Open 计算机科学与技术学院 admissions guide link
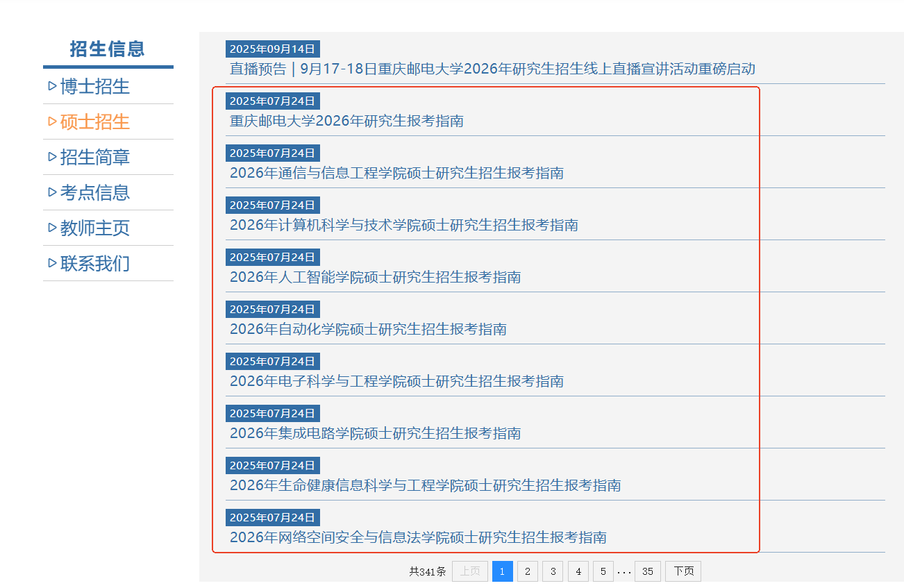The image size is (904, 588). point(403,226)
